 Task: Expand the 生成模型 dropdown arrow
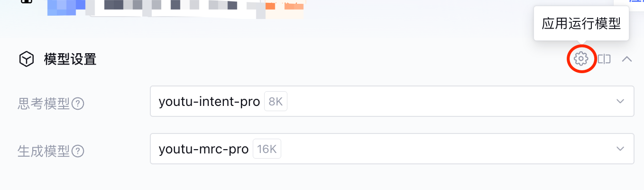[x=620, y=149]
